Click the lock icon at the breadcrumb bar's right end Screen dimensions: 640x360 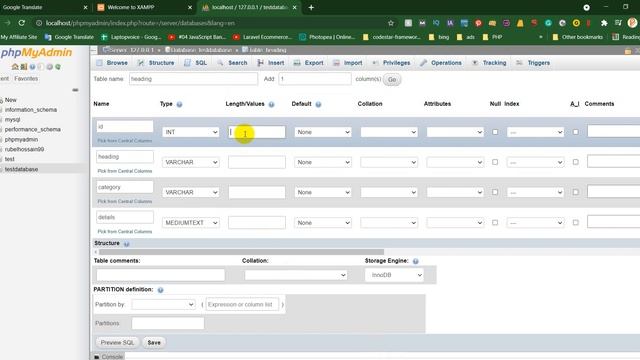628,51
